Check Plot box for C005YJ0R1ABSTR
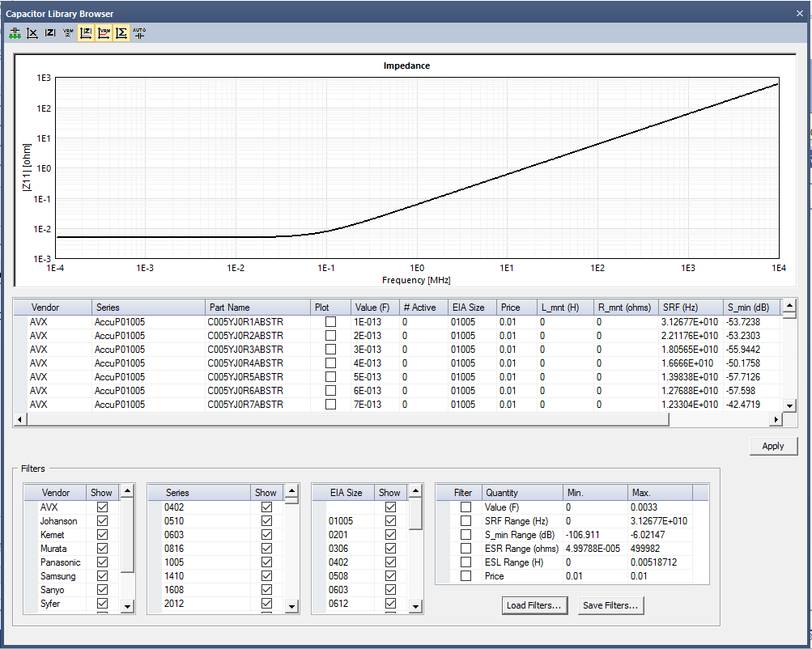This screenshot has height=649, width=812. tap(330, 322)
